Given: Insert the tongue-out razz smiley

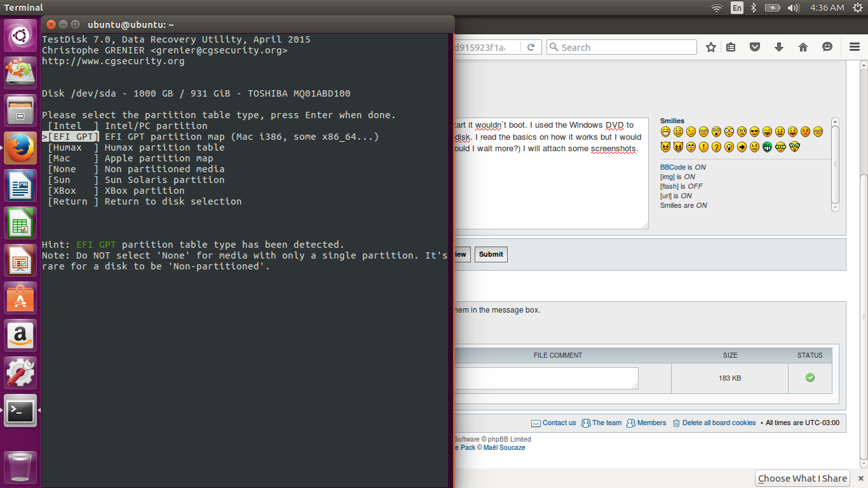Looking at the screenshot, I should [x=792, y=132].
